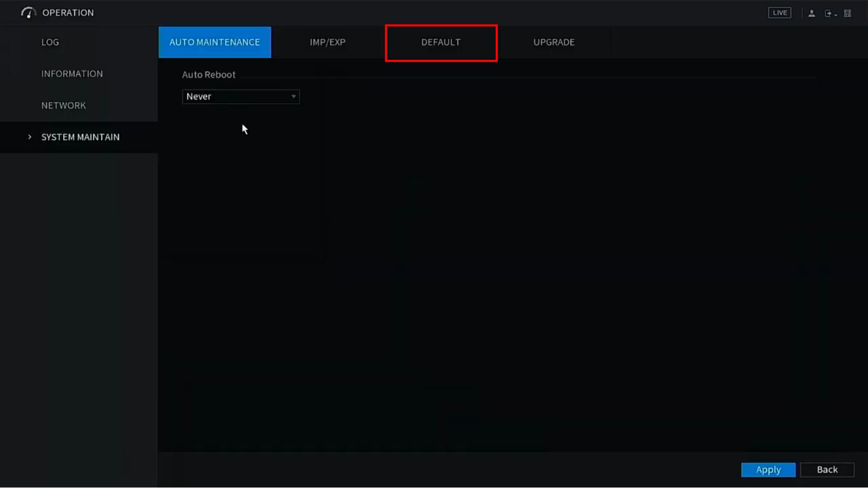This screenshot has width=868, height=488.
Task: Open the logout/exit menu icon
Action: point(830,13)
